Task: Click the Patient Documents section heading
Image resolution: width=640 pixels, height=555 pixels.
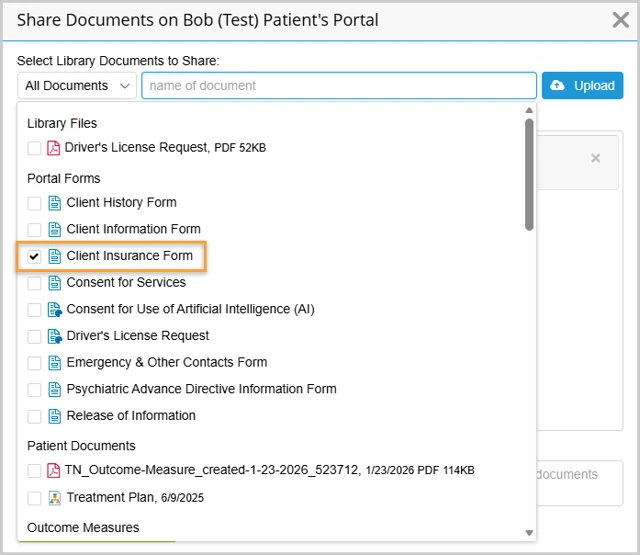Action: click(x=81, y=446)
